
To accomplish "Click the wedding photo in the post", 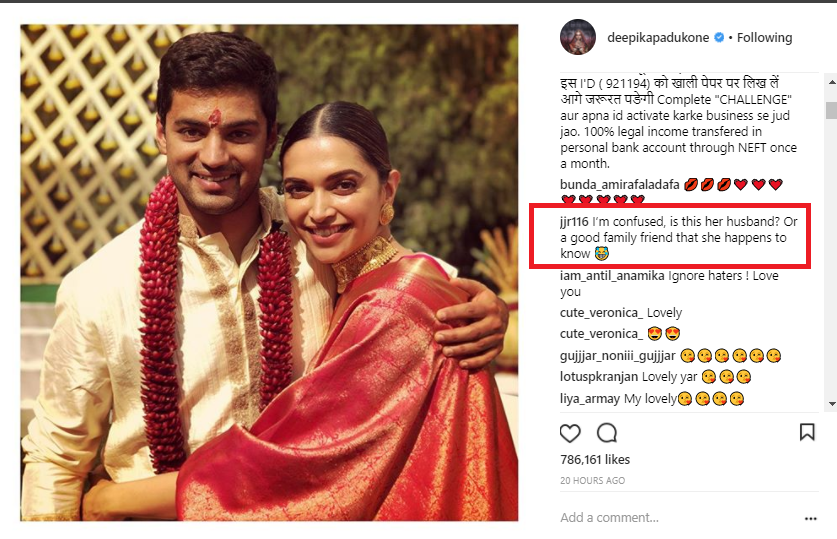I will [x=269, y=272].
